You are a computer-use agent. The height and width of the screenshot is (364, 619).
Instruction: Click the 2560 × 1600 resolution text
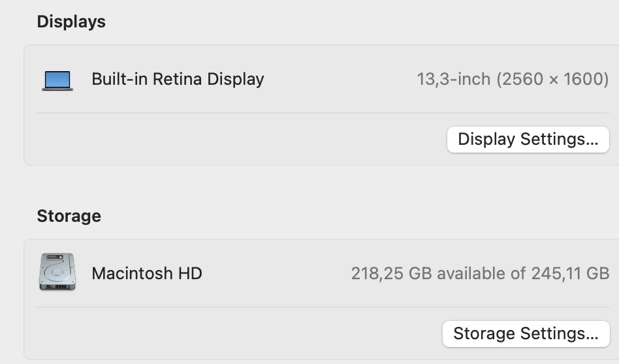coord(552,80)
